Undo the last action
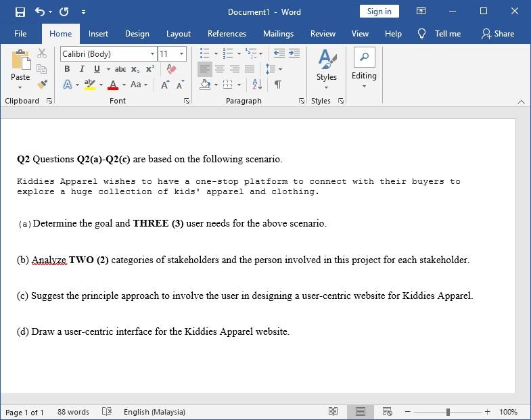531x420 pixels. pyautogui.click(x=40, y=12)
